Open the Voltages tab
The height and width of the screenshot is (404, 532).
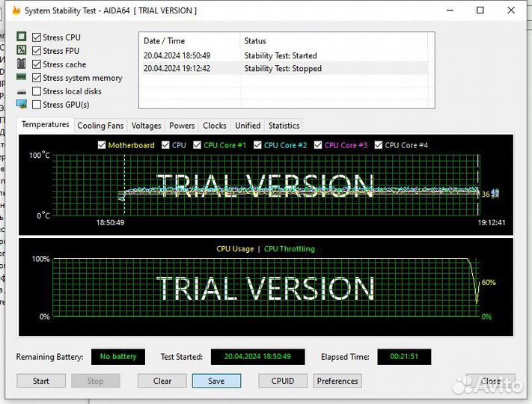146,126
